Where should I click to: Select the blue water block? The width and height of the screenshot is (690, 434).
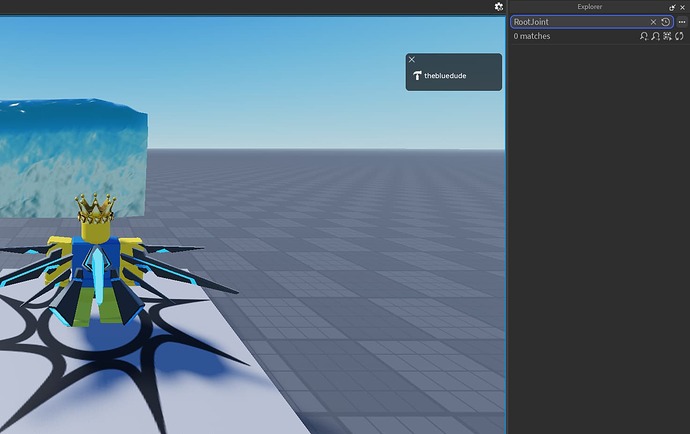point(73,156)
